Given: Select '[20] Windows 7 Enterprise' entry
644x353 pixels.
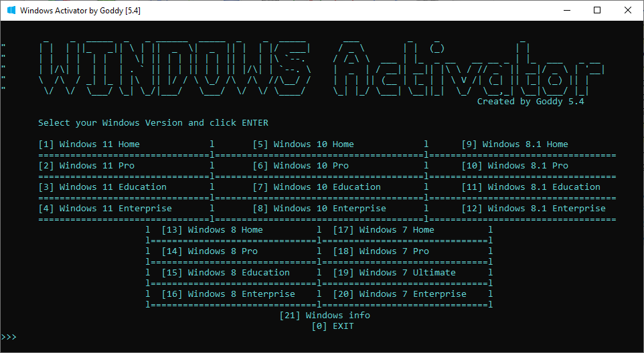Looking at the screenshot, I should (400, 294).
